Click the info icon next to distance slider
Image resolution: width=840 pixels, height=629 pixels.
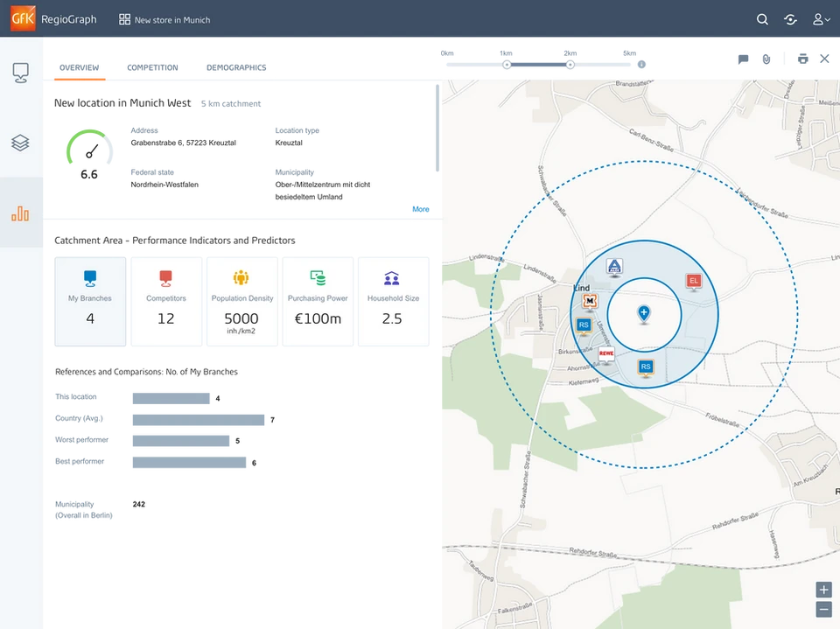[641, 64]
